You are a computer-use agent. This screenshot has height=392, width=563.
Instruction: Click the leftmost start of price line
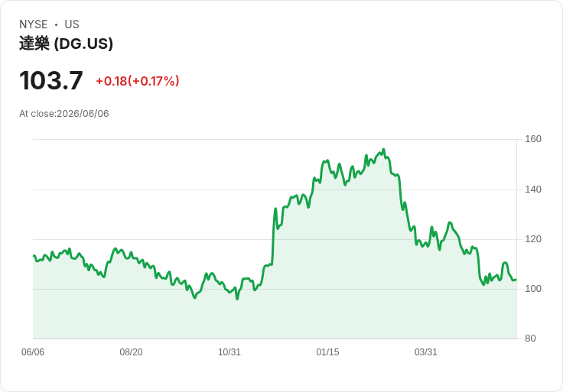pyautogui.click(x=34, y=256)
